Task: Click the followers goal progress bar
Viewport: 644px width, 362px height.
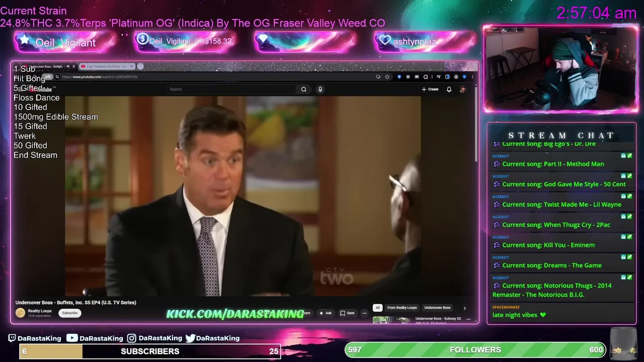Action: 475,350
